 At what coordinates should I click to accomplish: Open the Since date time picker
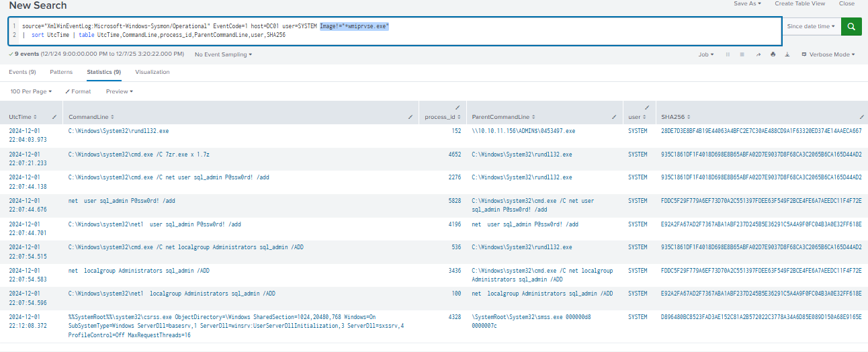[811, 27]
